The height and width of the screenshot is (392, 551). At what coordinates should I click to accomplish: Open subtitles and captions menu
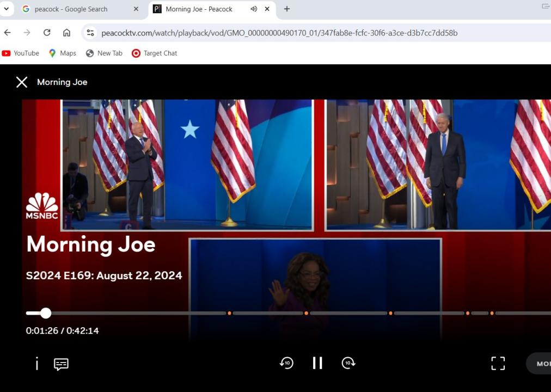pyautogui.click(x=61, y=364)
